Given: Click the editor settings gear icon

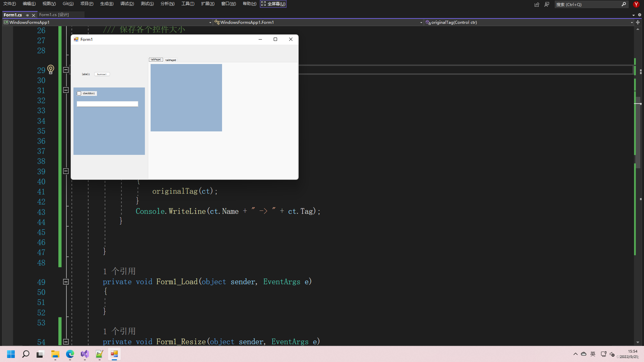Looking at the screenshot, I should coord(640,15).
